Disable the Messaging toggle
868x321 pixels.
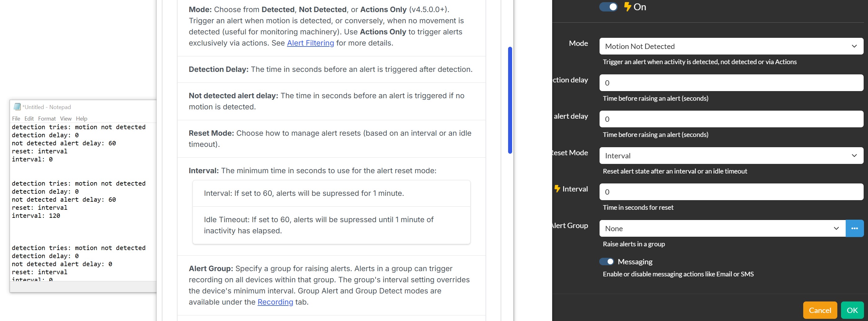coord(607,262)
